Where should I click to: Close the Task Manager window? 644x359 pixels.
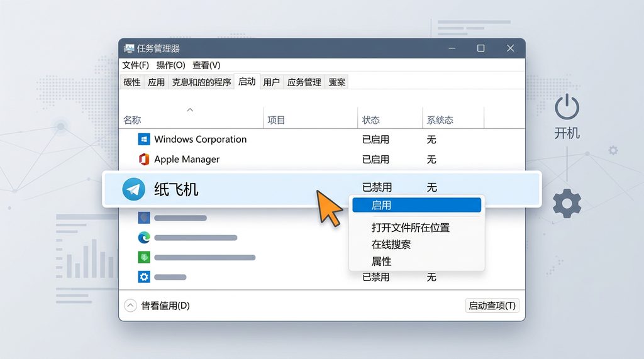click(511, 48)
